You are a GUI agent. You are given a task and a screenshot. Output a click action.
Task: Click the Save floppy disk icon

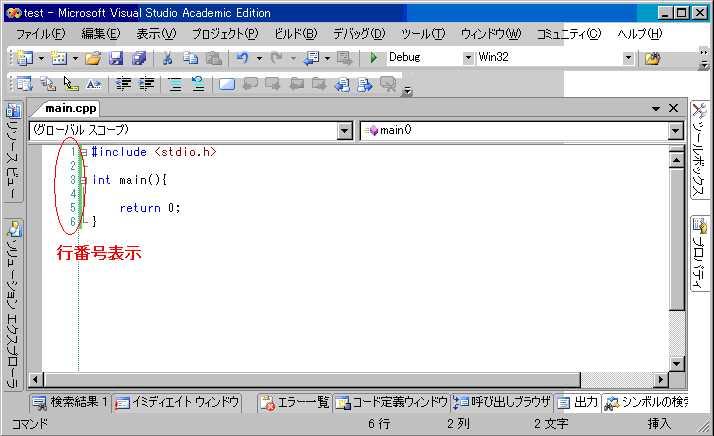click(116, 58)
